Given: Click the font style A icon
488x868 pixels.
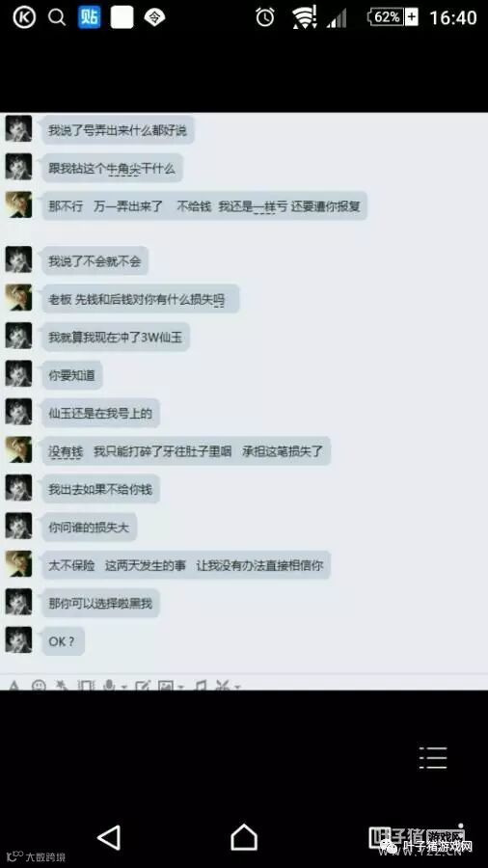Looking at the screenshot, I should (x=14, y=686).
